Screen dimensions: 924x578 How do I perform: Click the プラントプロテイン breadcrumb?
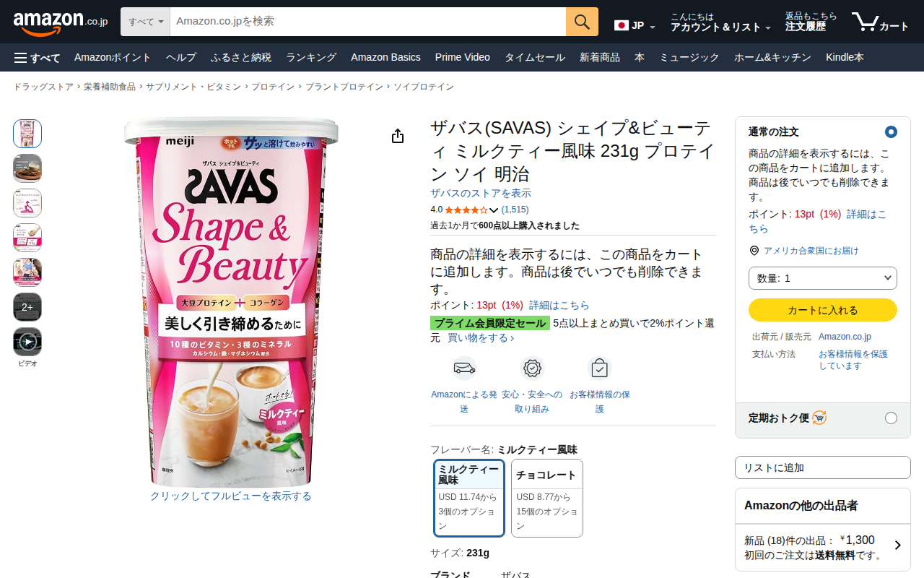coord(344,87)
